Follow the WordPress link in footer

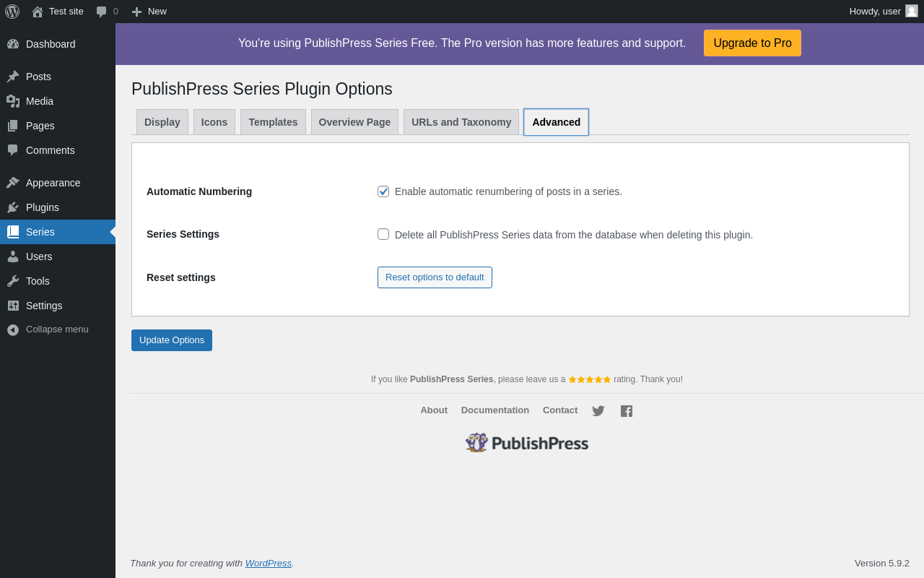(269, 564)
